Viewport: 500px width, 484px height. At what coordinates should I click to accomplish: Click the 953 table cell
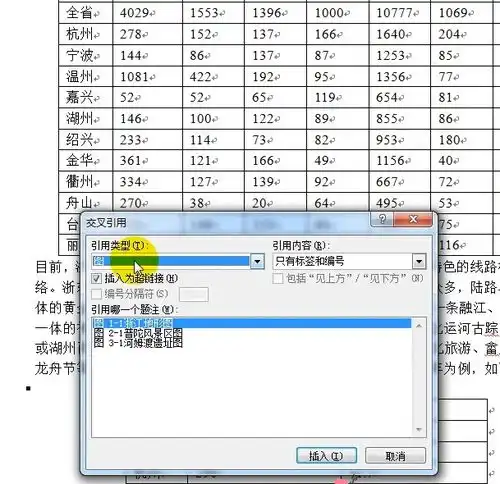[400, 140]
